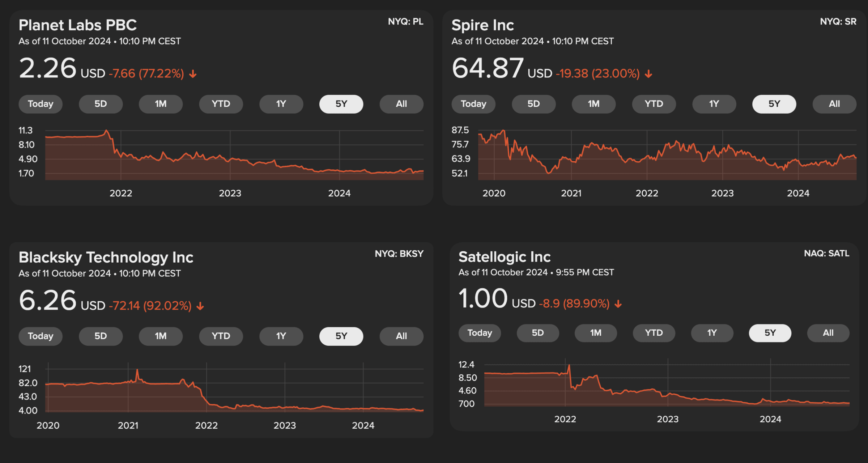
Task: Show All history for Planet Labs
Action: point(401,104)
